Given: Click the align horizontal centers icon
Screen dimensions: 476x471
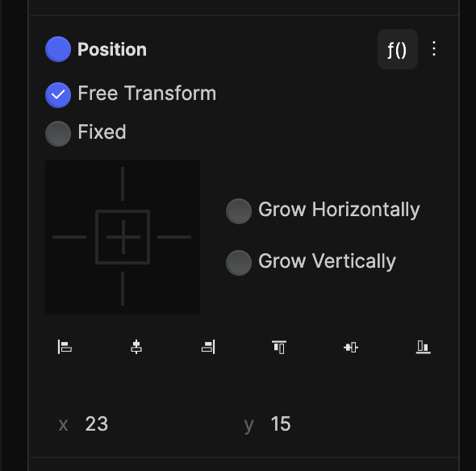Looking at the screenshot, I should pyautogui.click(x=136, y=347).
